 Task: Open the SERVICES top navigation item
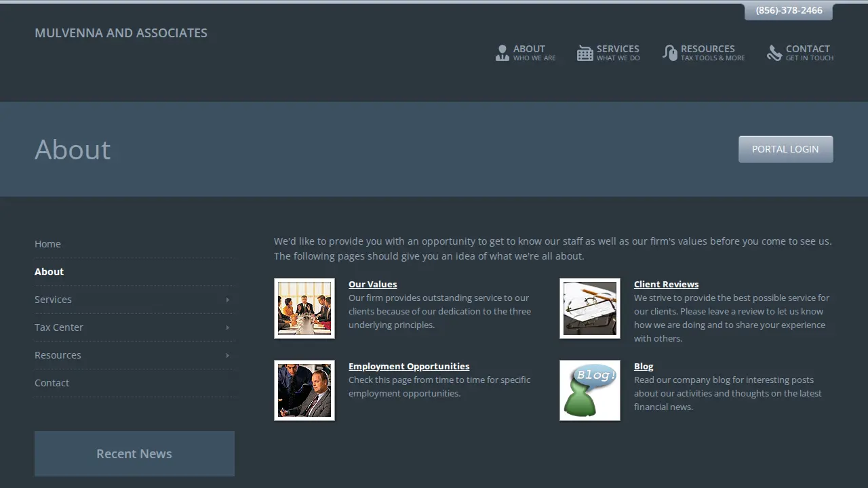coord(608,53)
